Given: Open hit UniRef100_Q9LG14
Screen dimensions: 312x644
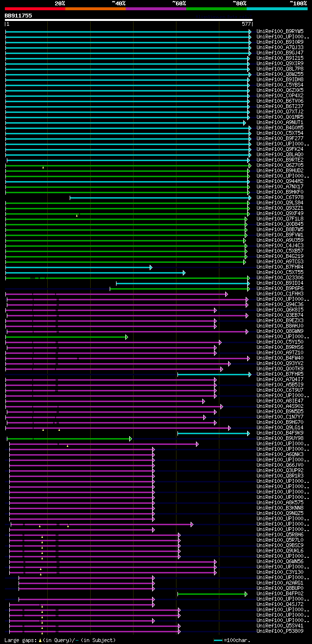Looking at the screenshot, I should pos(280,427).
